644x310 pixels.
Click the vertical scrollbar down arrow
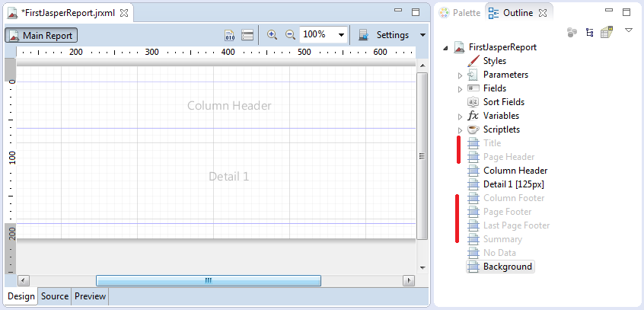point(422,267)
